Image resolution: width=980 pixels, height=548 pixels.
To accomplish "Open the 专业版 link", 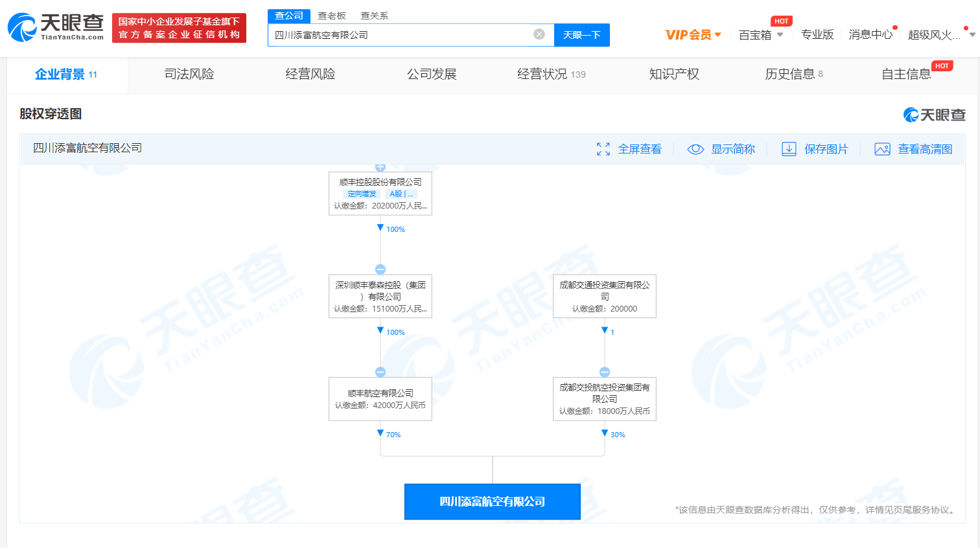I will coord(817,34).
